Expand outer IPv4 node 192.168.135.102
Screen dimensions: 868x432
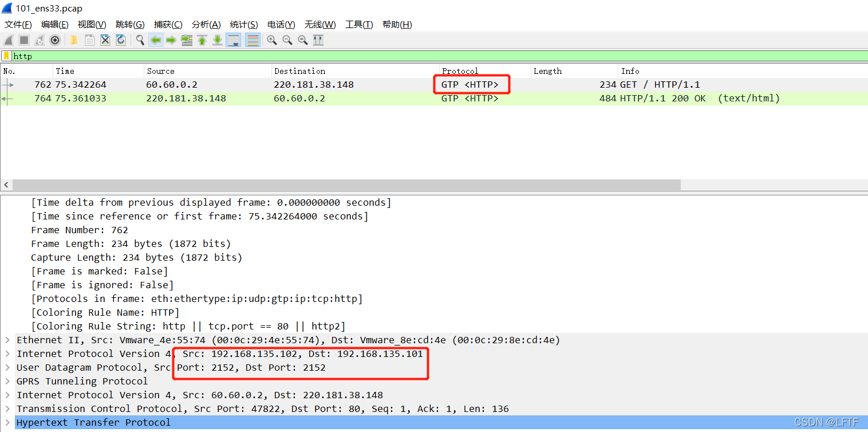(x=7, y=354)
